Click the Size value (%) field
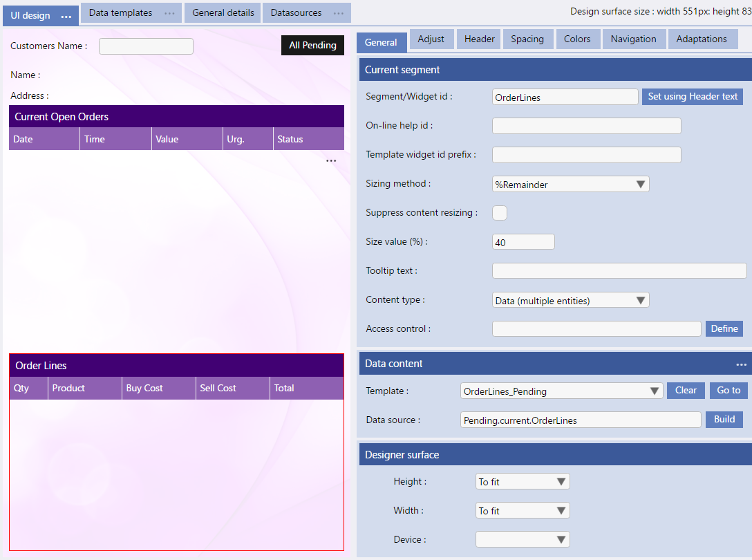This screenshot has height=560, width=752. 523,242
